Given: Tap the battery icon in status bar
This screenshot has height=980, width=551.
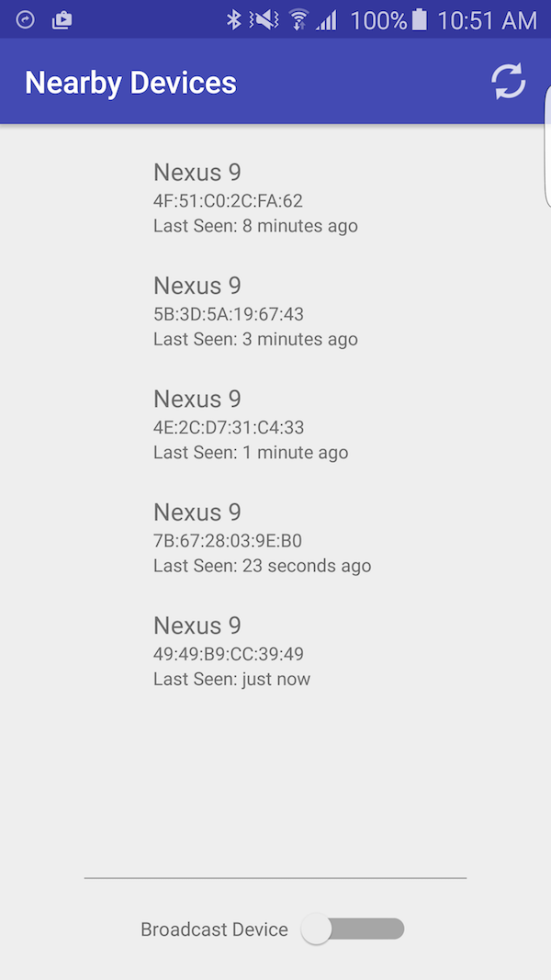Looking at the screenshot, I should point(420,19).
